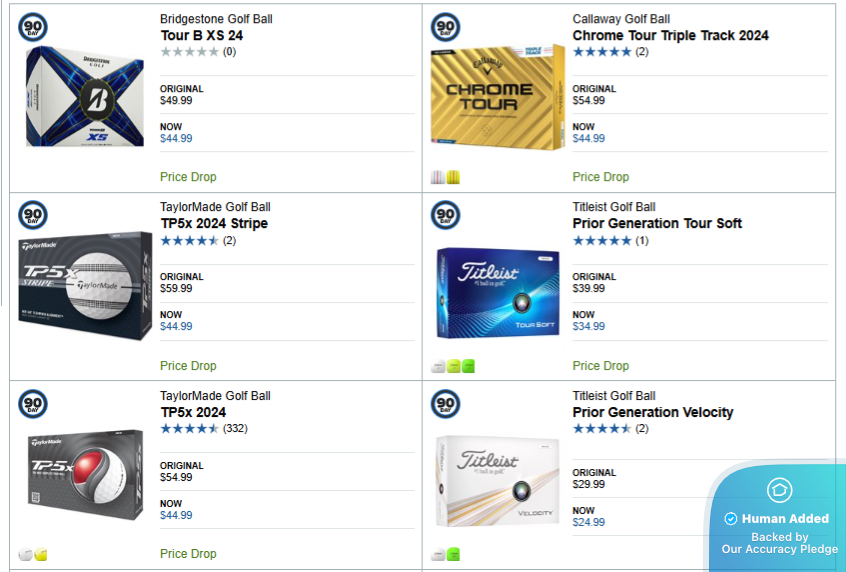The image size is (846, 572).
Task: Click the house icon in the Human Added badge
Action: [779, 490]
